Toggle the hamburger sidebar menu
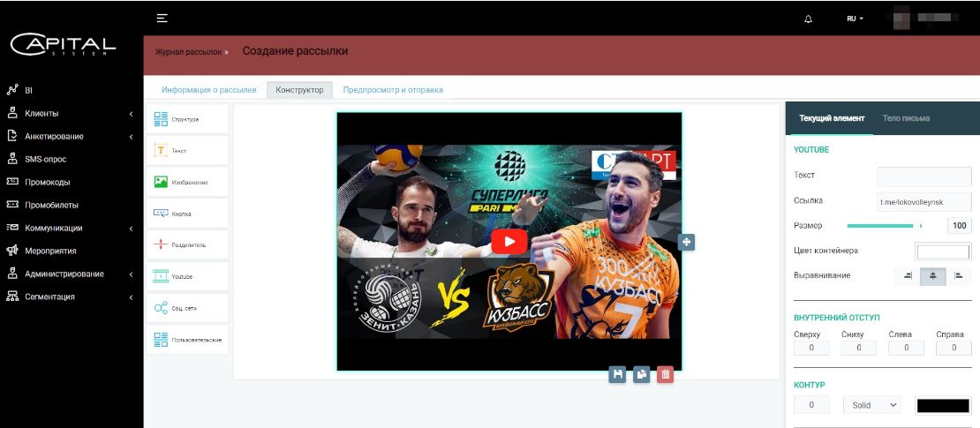Screen dimensions: 980x428 coord(162,19)
